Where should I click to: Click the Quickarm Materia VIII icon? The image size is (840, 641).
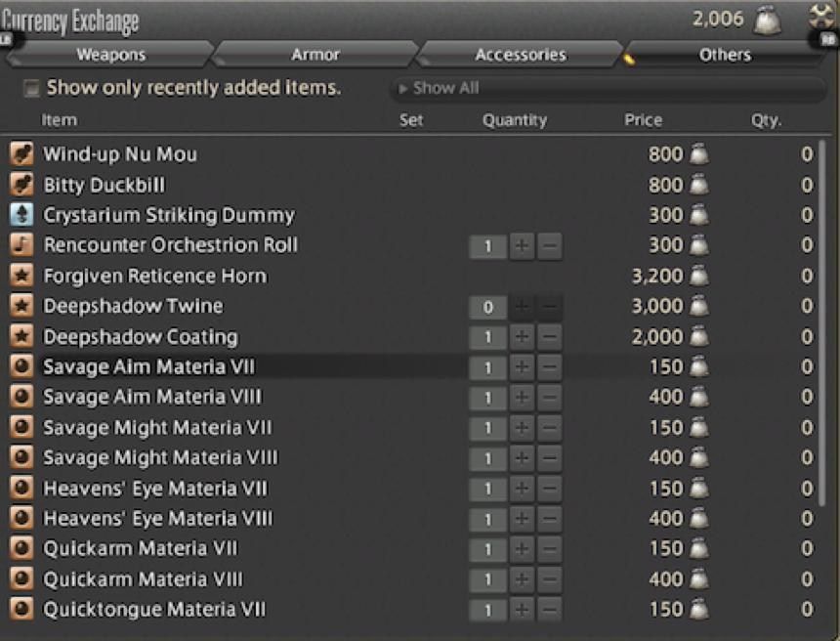[21, 578]
